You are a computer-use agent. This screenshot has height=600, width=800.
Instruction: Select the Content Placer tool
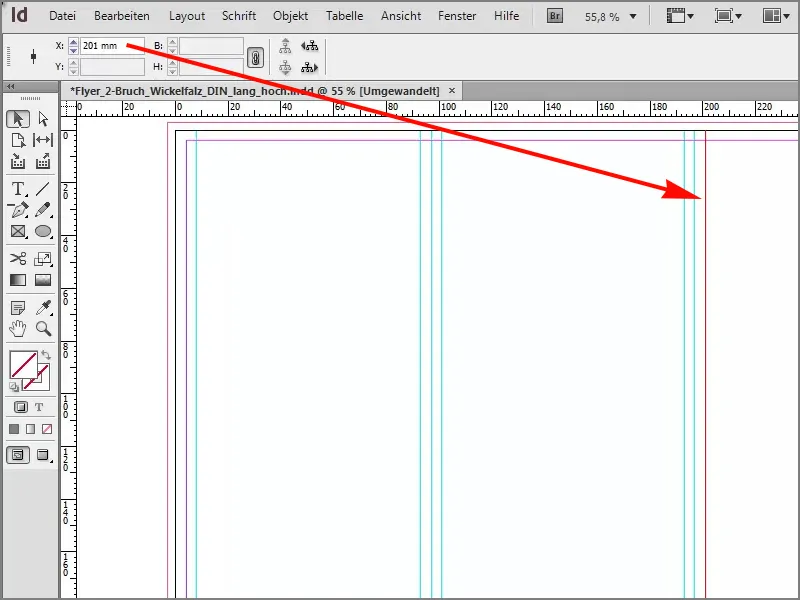click(x=43, y=161)
